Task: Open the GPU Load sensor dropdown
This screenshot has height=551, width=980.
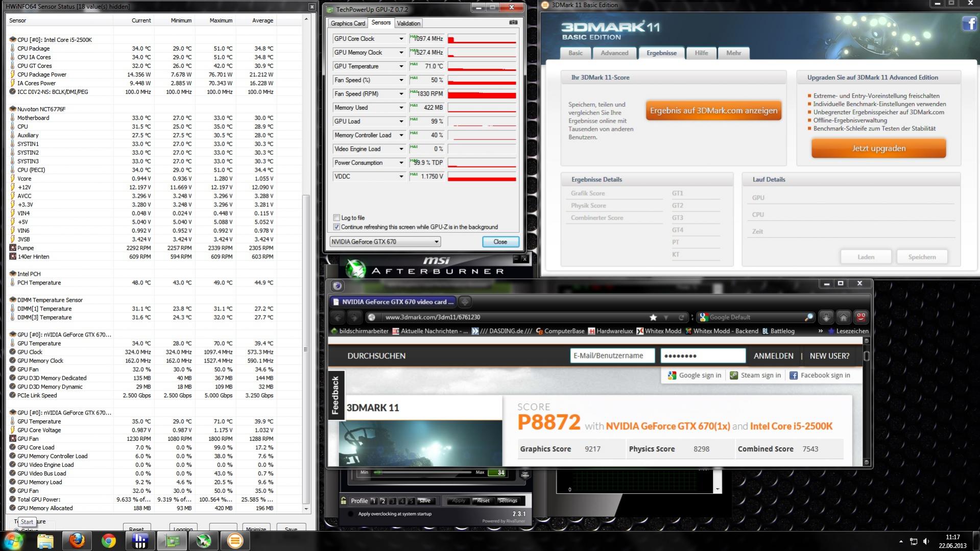Action: click(401, 122)
